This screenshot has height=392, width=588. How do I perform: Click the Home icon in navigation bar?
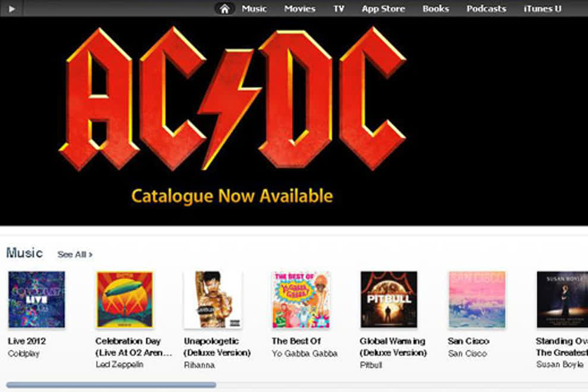pos(225,9)
